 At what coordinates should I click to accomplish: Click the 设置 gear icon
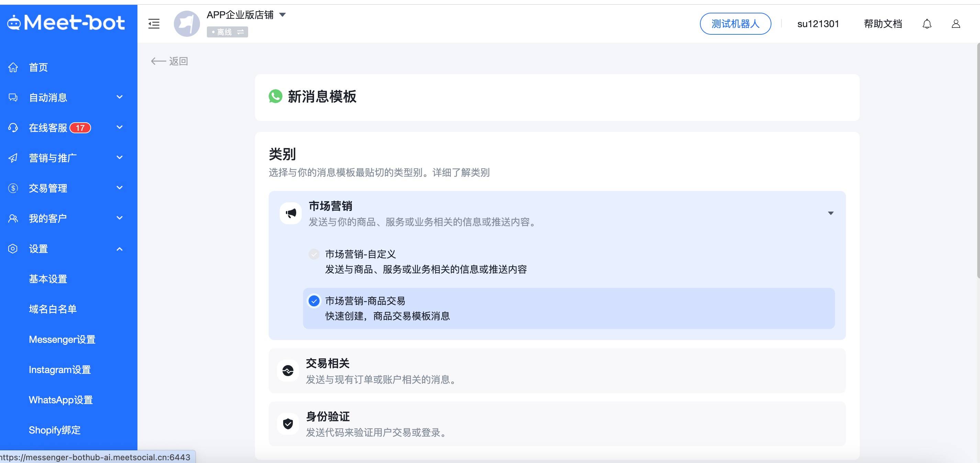point(13,249)
